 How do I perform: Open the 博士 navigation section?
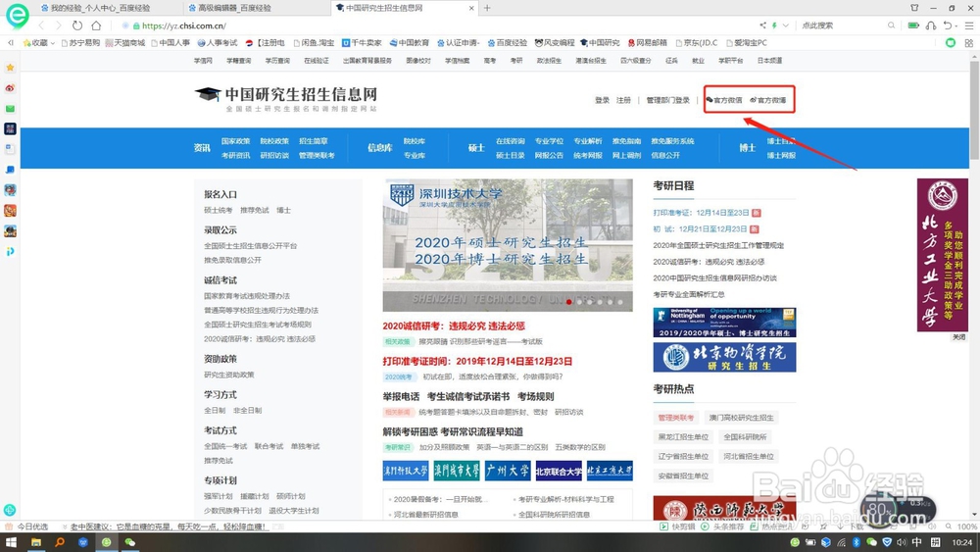(x=748, y=148)
